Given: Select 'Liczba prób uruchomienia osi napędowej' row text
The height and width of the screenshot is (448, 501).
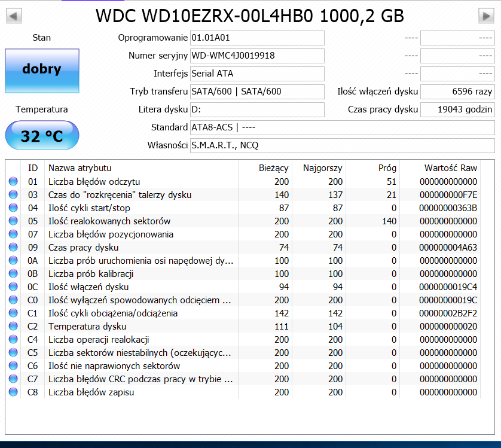Looking at the screenshot, I should click(x=141, y=261).
